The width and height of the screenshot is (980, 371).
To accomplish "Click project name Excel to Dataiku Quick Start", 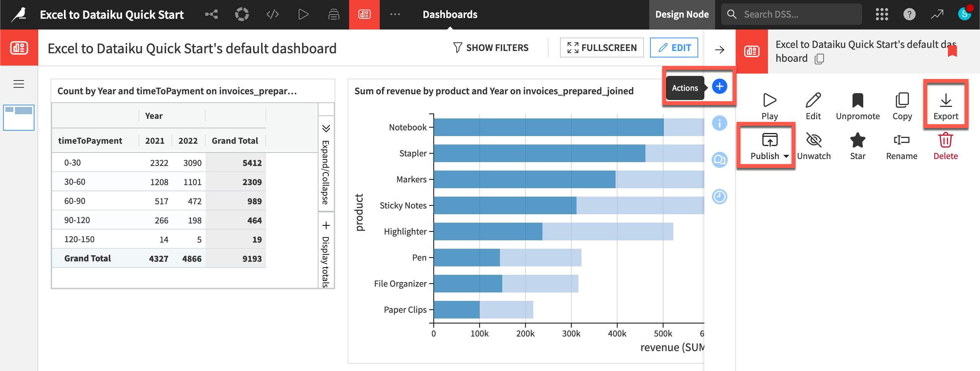I will pyautogui.click(x=112, y=15).
